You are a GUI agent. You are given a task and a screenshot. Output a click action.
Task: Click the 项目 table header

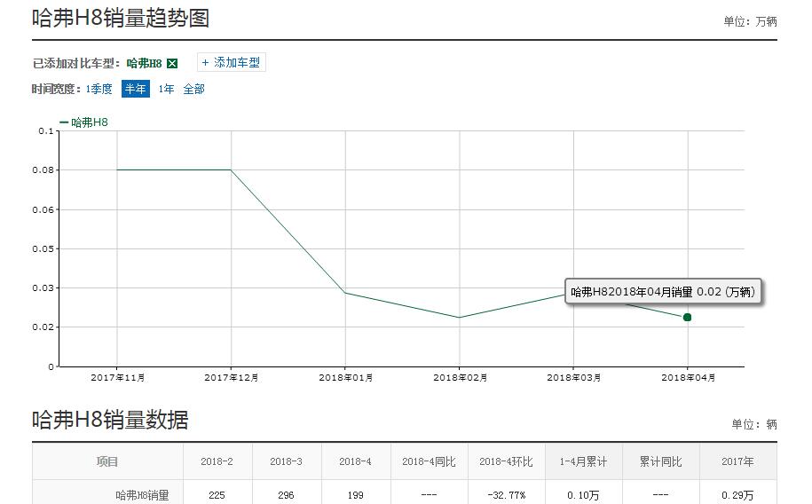pos(107,461)
